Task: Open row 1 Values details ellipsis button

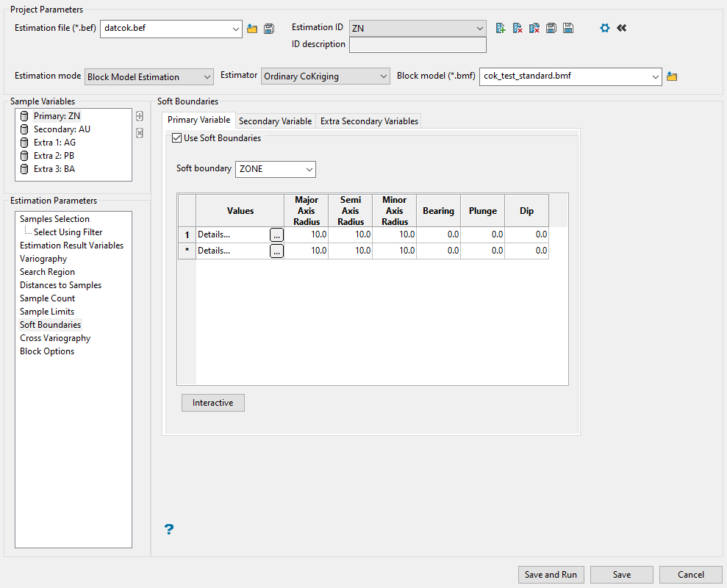Action: [276, 234]
